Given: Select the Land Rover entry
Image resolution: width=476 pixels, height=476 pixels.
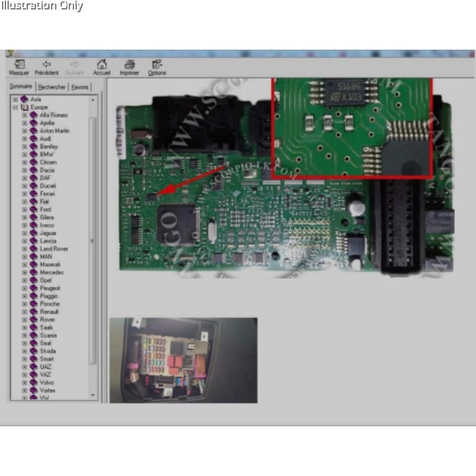Looking at the screenshot, I should point(54,249).
